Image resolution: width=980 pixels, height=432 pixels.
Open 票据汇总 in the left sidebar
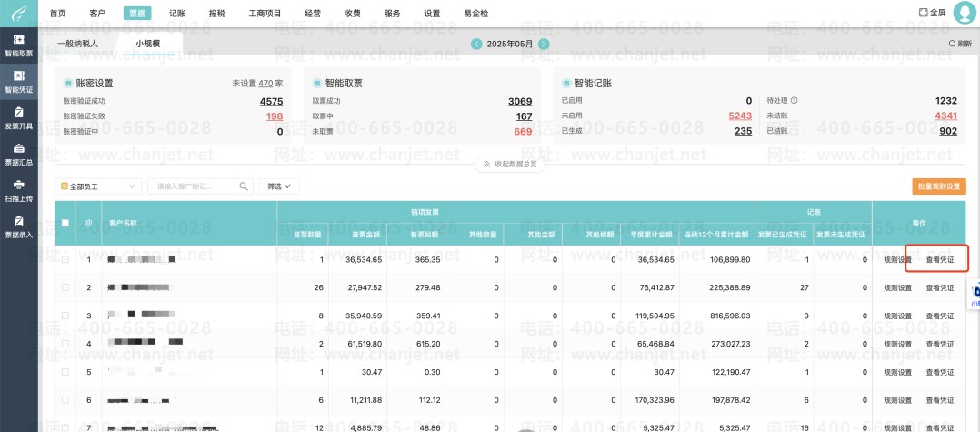pyautogui.click(x=19, y=154)
